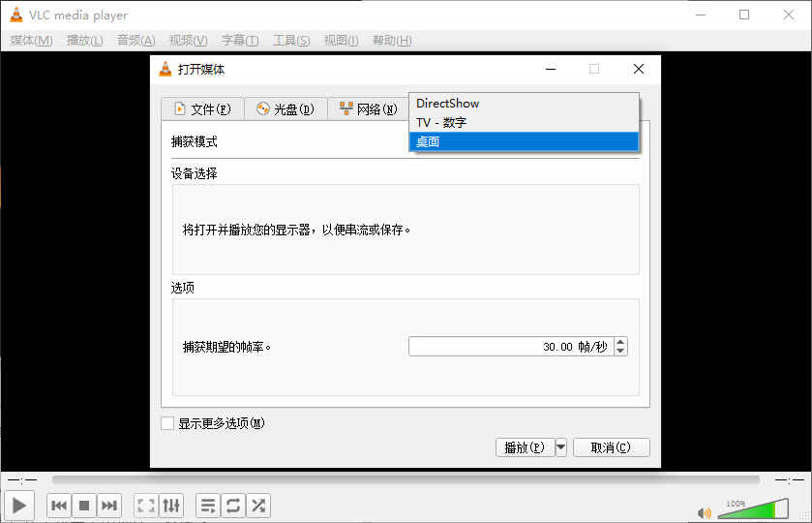This screenshot has width=812, height=523.
Task: Click the 捕获模式 label
Action: point(195,141)
